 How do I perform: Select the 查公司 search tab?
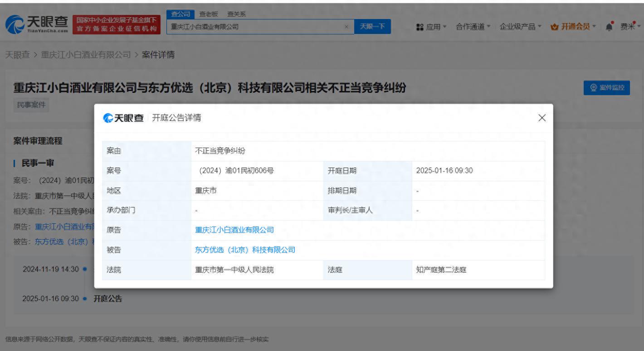point(180,14)
